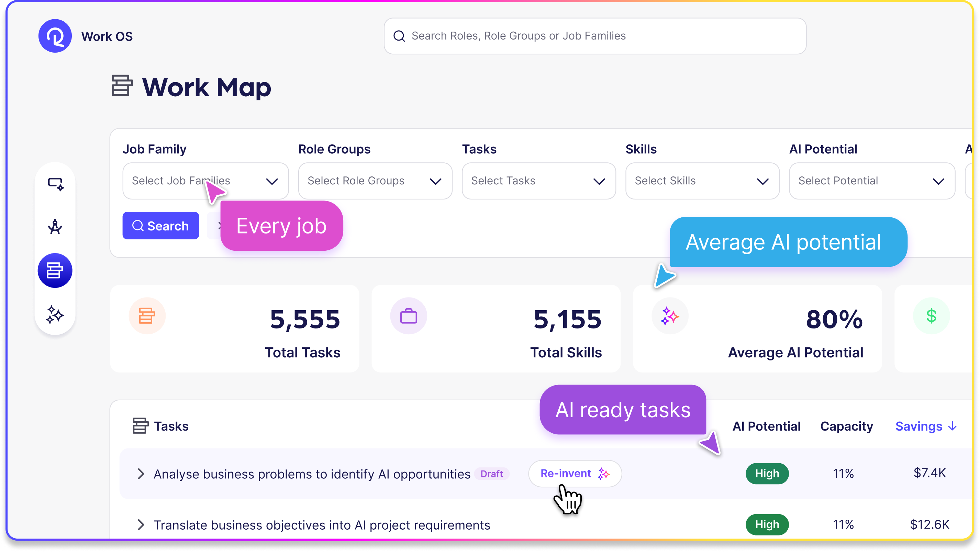The width and height of the screenshot is (980, 552).
Task: Open the Select Potential dropdown
Action: 872,181
